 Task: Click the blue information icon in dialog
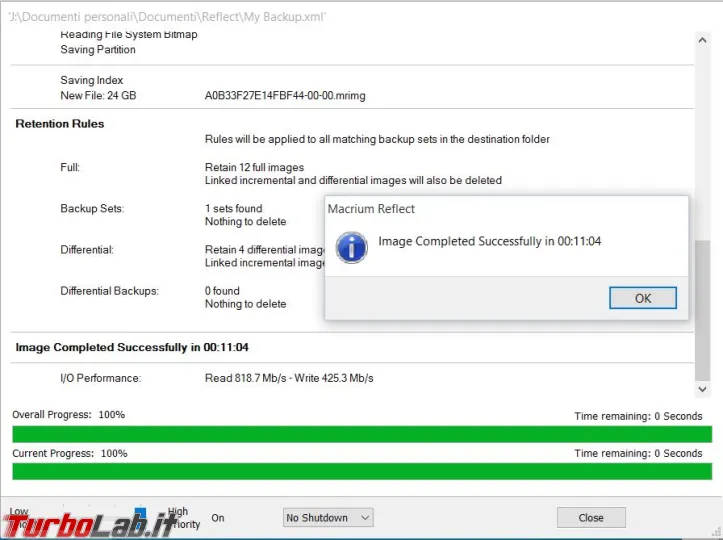point(351,248)
